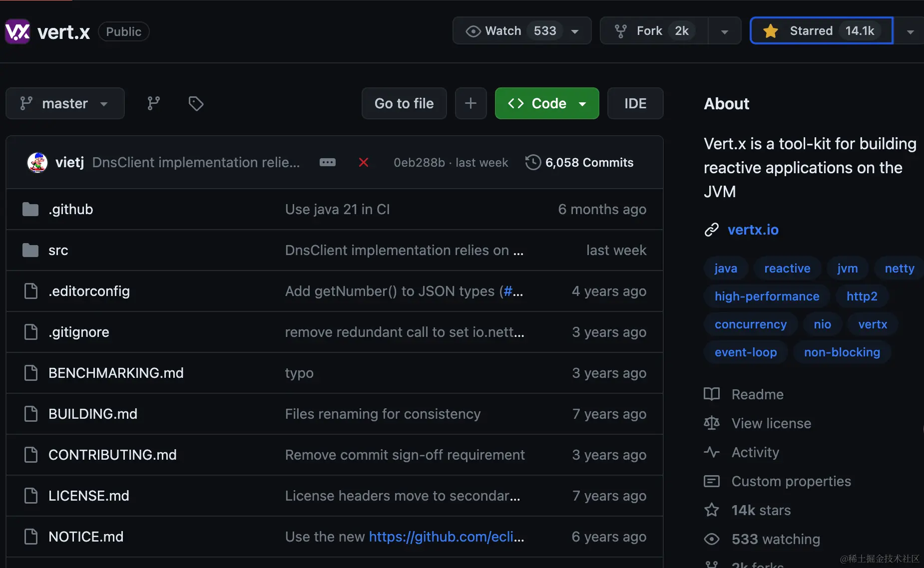The width and height of the screenshot is (924, 568).
Task: Select the high-performance topic tag
Action: click(x=767, y=296)
